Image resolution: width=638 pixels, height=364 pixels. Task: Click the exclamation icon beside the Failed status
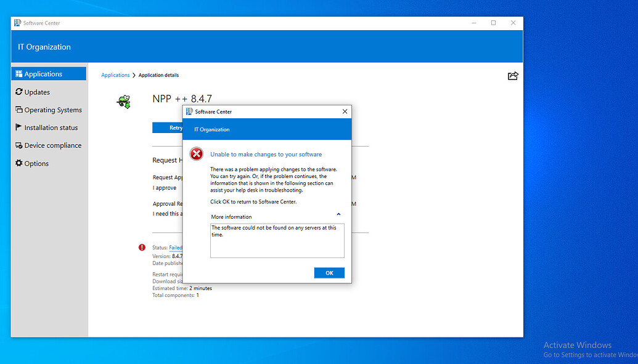point(141,247)
